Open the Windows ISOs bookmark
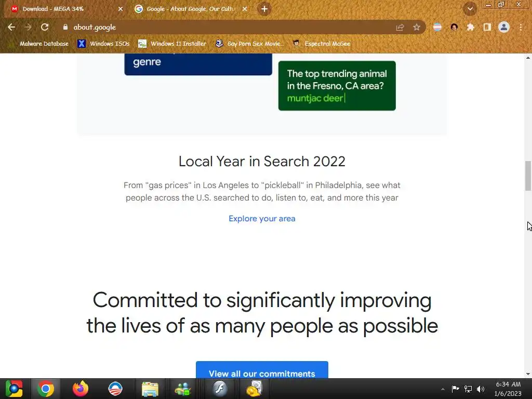The height and width of the screenshot is (399, 532). tap(103, 44)
